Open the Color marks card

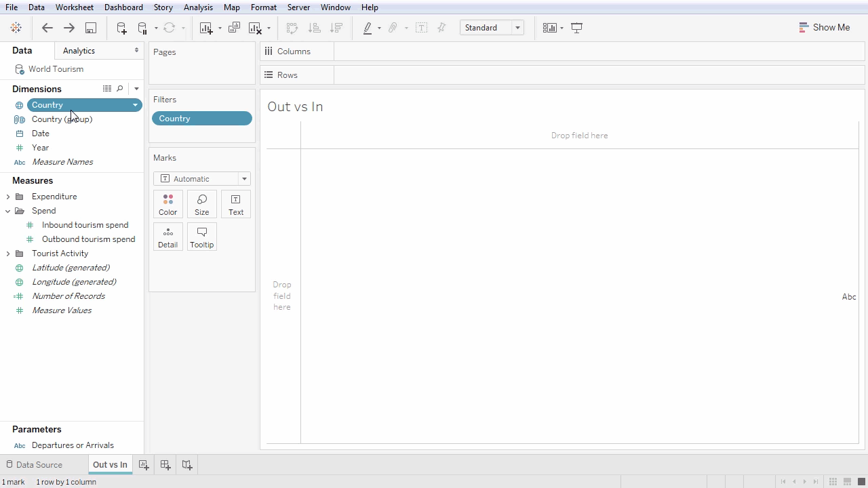click(168, 204)
